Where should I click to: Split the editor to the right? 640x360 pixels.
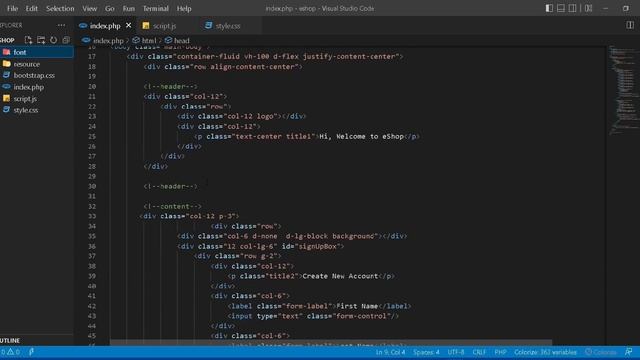tap(630, 25)
